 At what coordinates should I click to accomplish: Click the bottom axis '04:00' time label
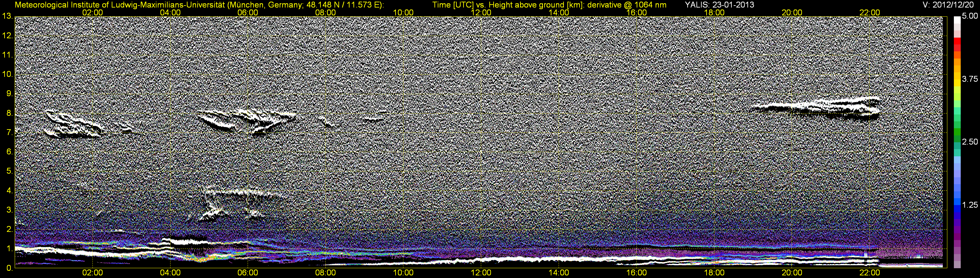tap(171, 273)
